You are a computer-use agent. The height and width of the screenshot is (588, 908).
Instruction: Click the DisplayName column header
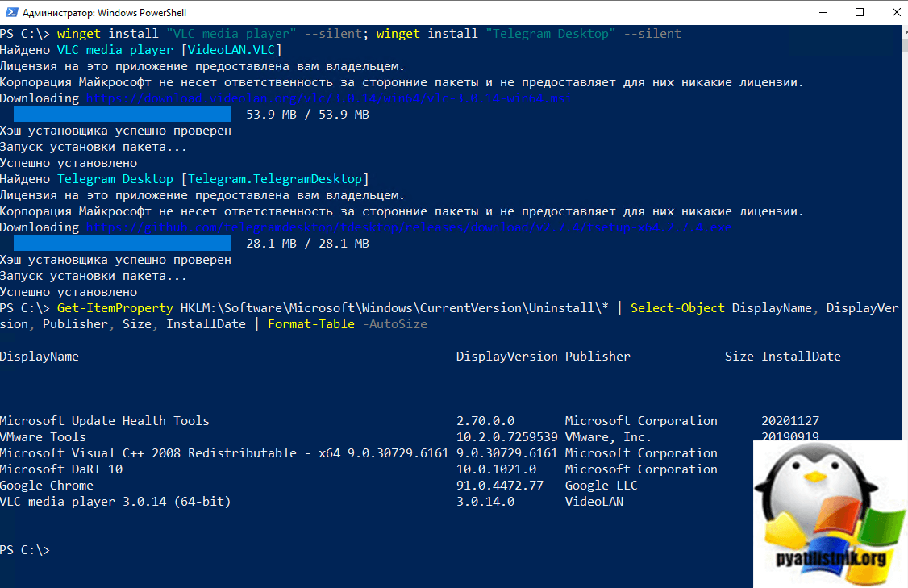40,357
